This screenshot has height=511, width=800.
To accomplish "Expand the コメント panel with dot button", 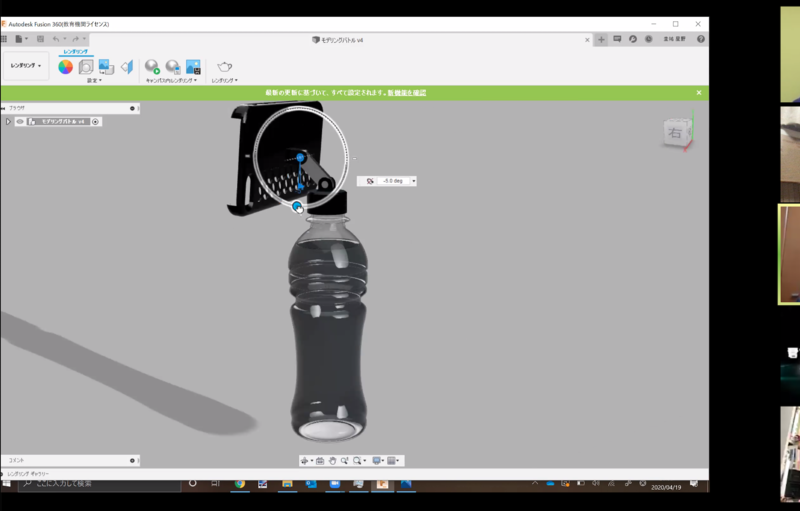I will [132, 461].
